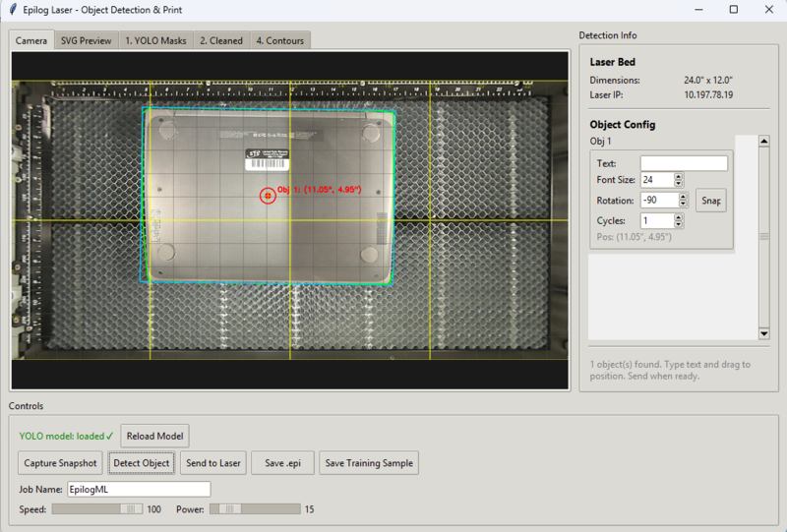Click the Cycles value field

click(x=657, y=220)
